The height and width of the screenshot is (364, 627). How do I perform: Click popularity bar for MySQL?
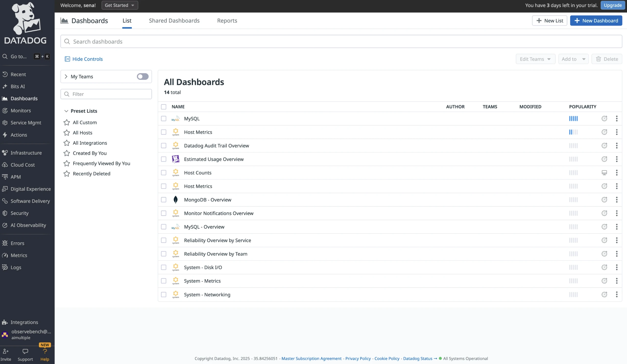pos(573,118)
